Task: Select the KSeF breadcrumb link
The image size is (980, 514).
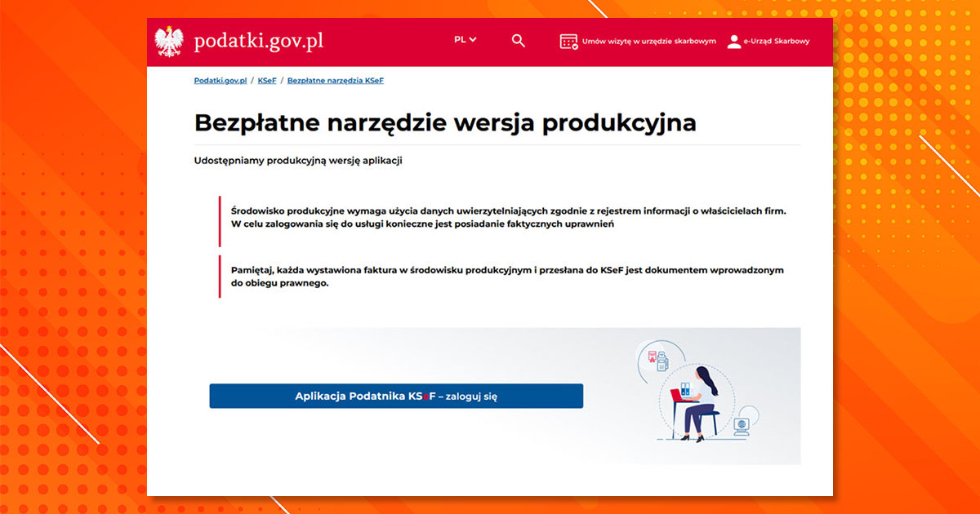Action: tap(266, 81)
